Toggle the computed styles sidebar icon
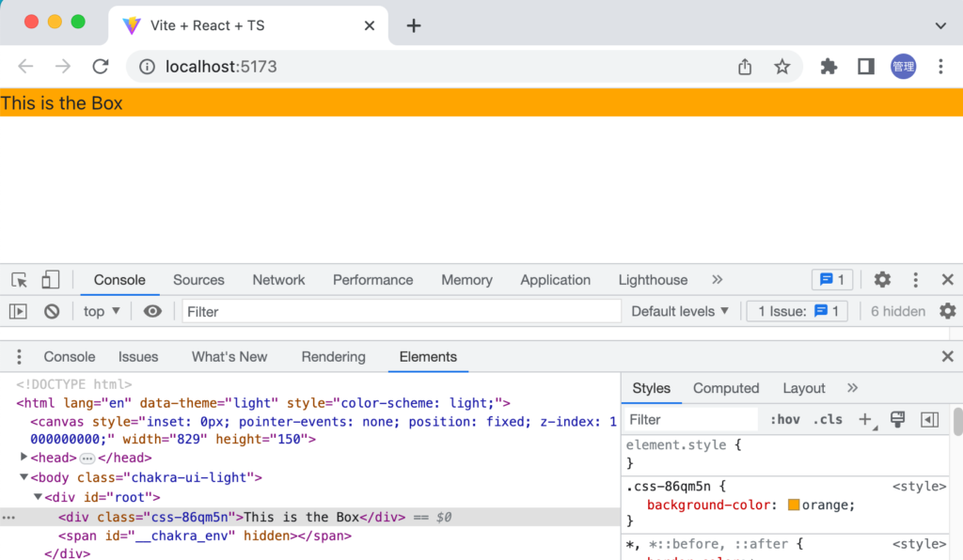 point(929,420)
